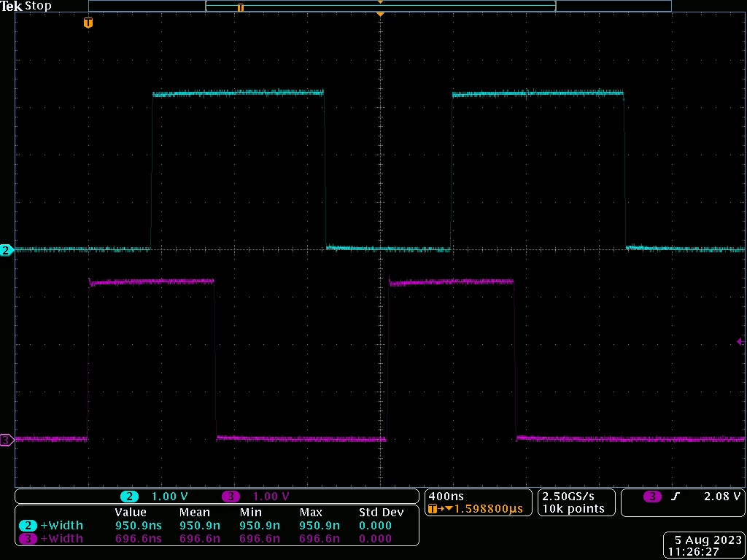Click the 1.598800µs delay readout
Image resolution: width=747 pixels, height=560 pixels.
[x=488, y=509]
